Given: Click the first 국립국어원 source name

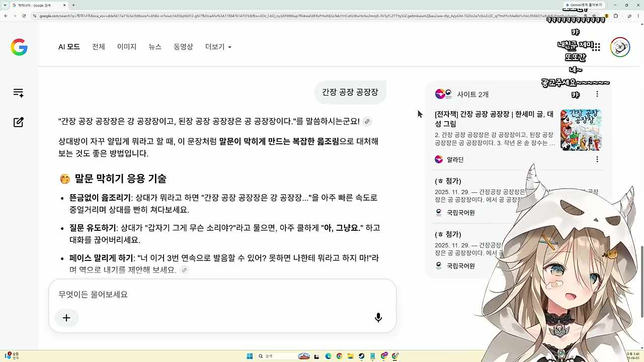Looking at the screenshot, I should (461, 213).
